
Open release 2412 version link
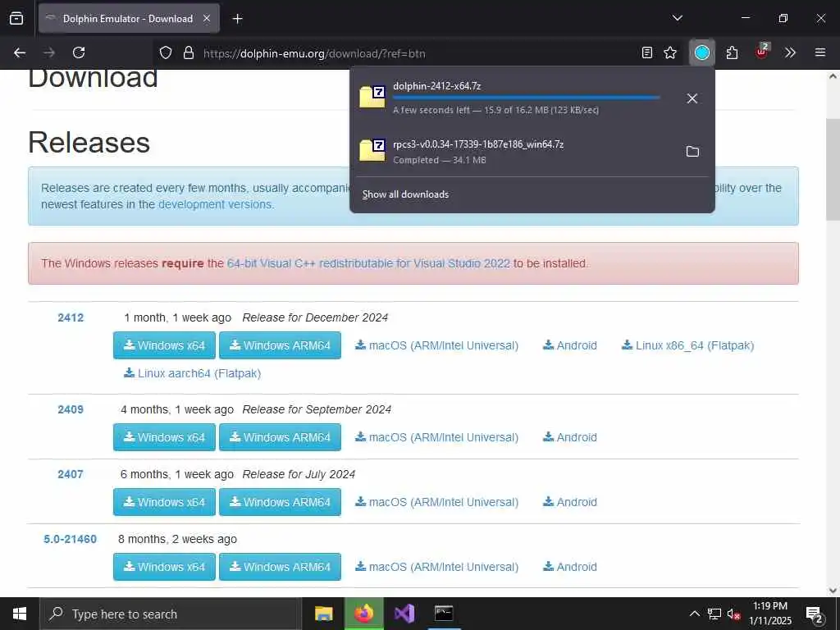pos(71,317)
